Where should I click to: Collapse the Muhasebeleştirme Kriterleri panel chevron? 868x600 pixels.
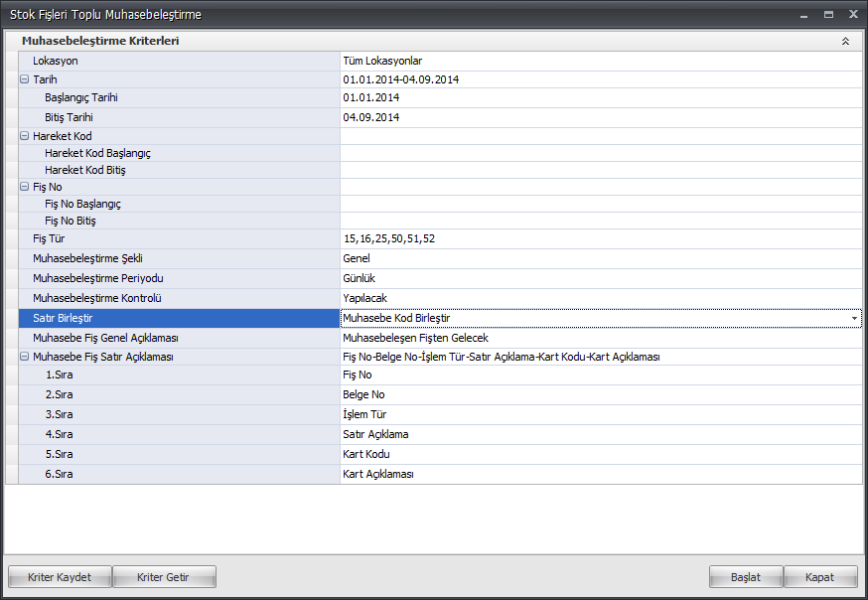pyautogui.click(x=845, y=42)
